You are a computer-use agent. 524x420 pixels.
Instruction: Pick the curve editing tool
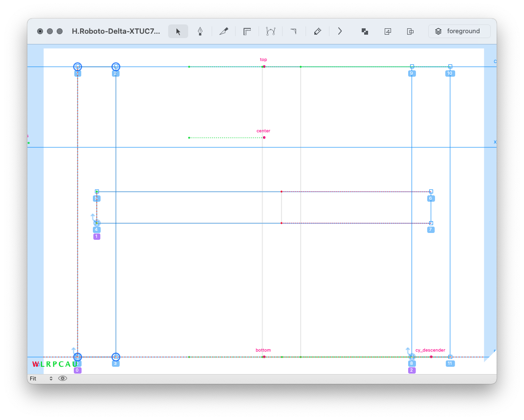click(x=270, y=31)
